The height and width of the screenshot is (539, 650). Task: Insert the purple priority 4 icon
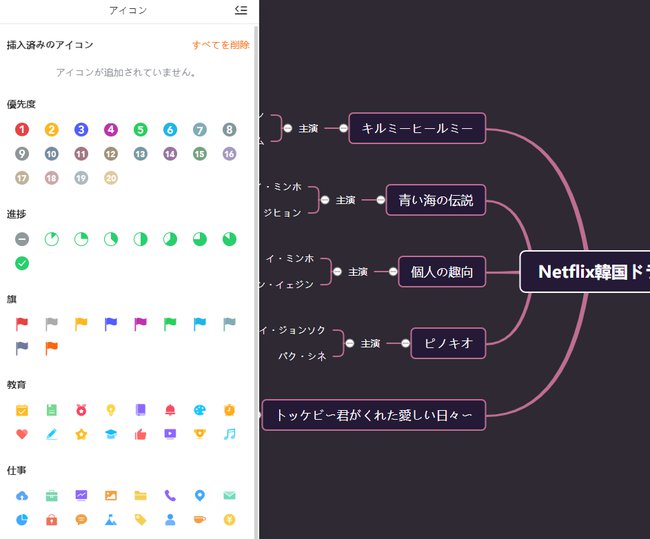point(111,130)
